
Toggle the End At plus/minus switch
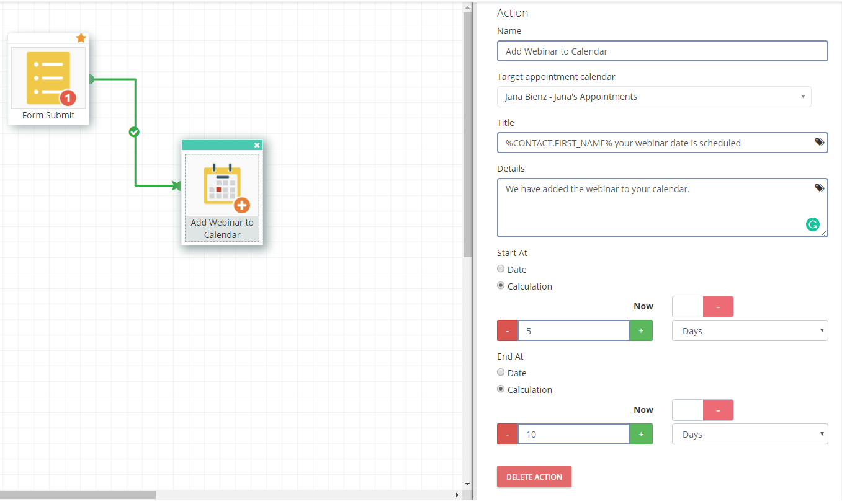(702, 410)
